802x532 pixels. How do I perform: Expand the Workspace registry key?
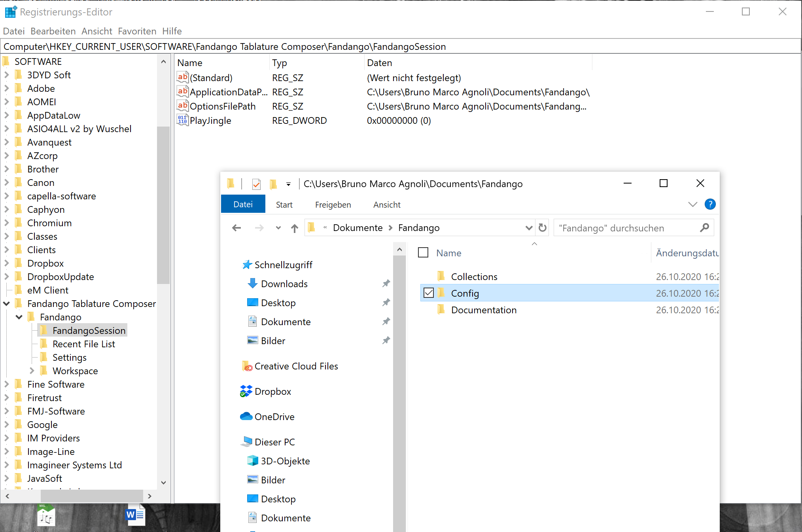[x=32, y=371]
